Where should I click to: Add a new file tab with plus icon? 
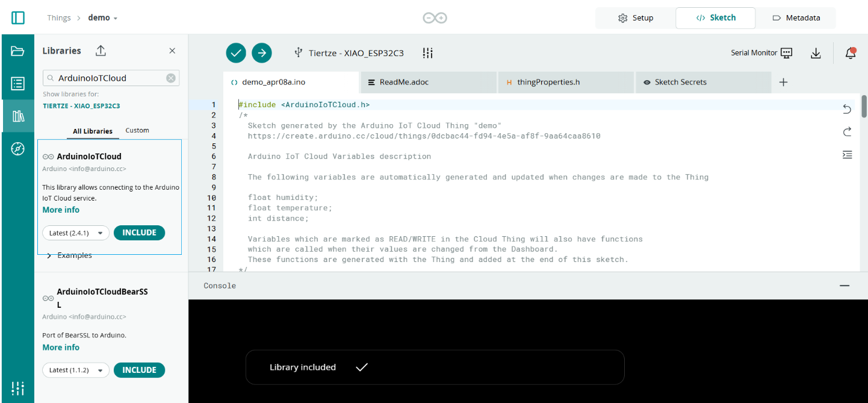pyautogui.click(x=783, y=82)
